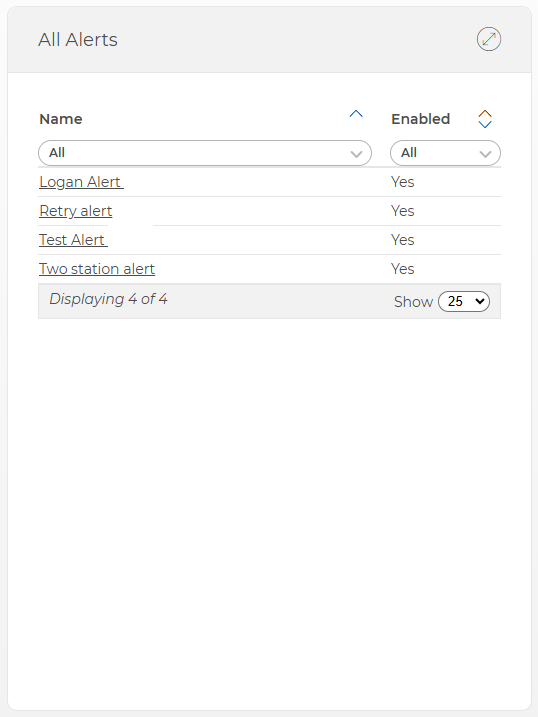Click the 'Displaying 4 of 4' footer text
The width and height of the screenshot is (538, 717).
pos(108,299)
